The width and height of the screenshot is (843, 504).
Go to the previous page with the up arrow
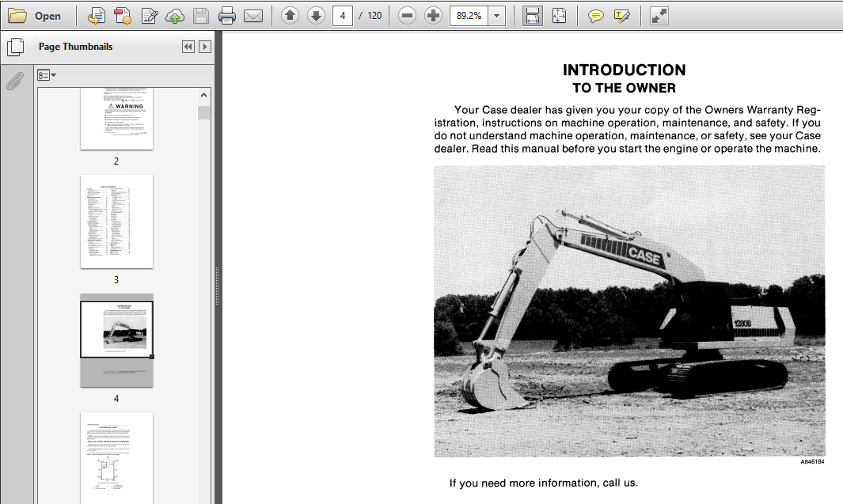[290, 16]
